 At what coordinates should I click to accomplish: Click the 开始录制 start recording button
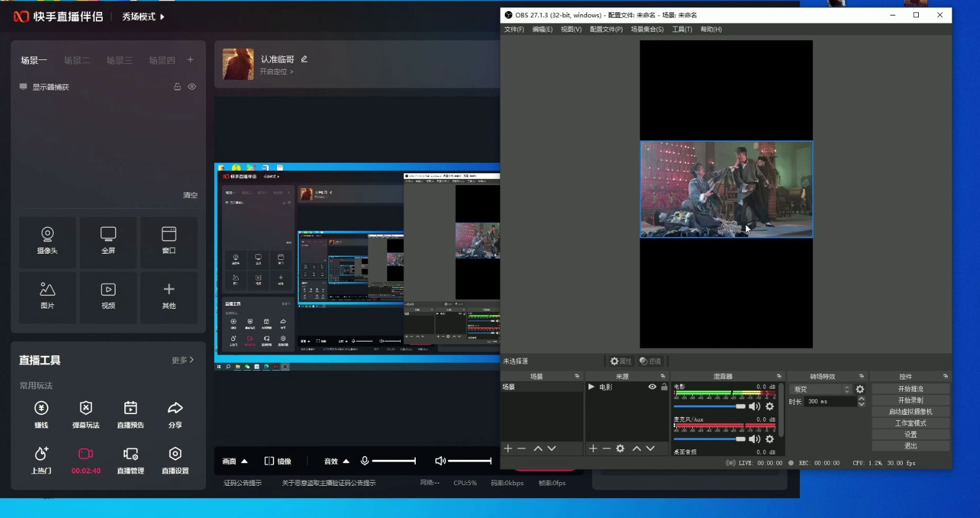coord(910,400)
